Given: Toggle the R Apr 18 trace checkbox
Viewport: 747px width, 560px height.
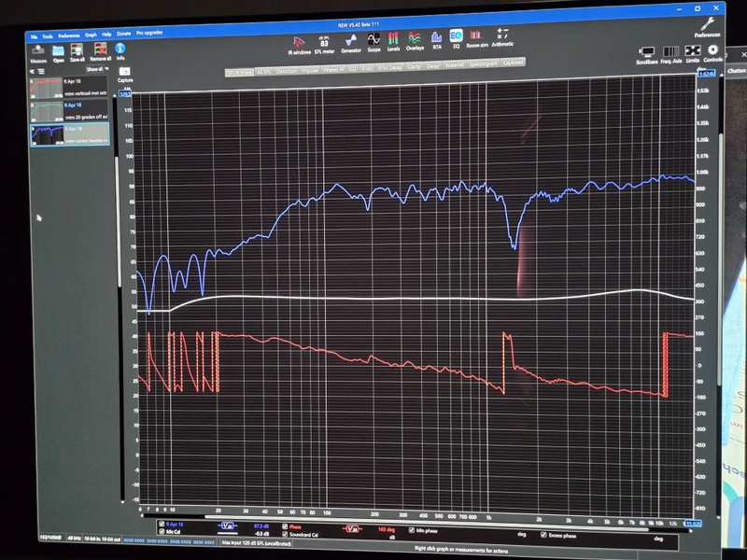Looking at the screenshot, I should [162, 525].
